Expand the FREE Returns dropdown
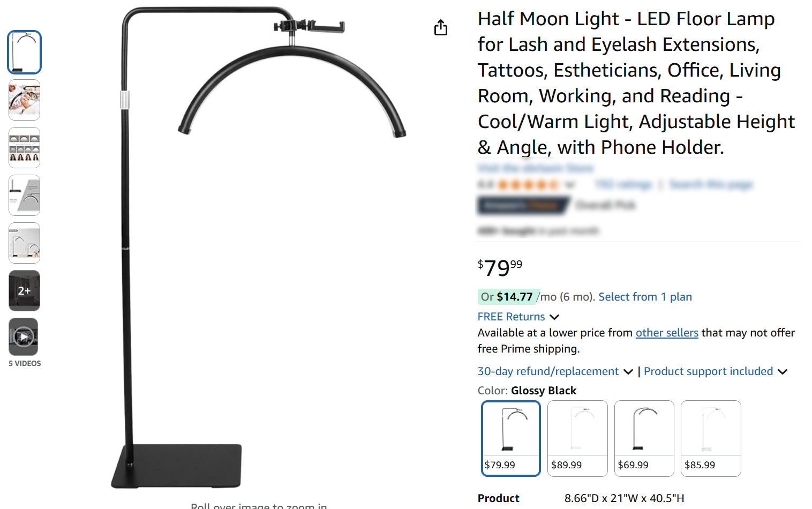 coord(518,317)
